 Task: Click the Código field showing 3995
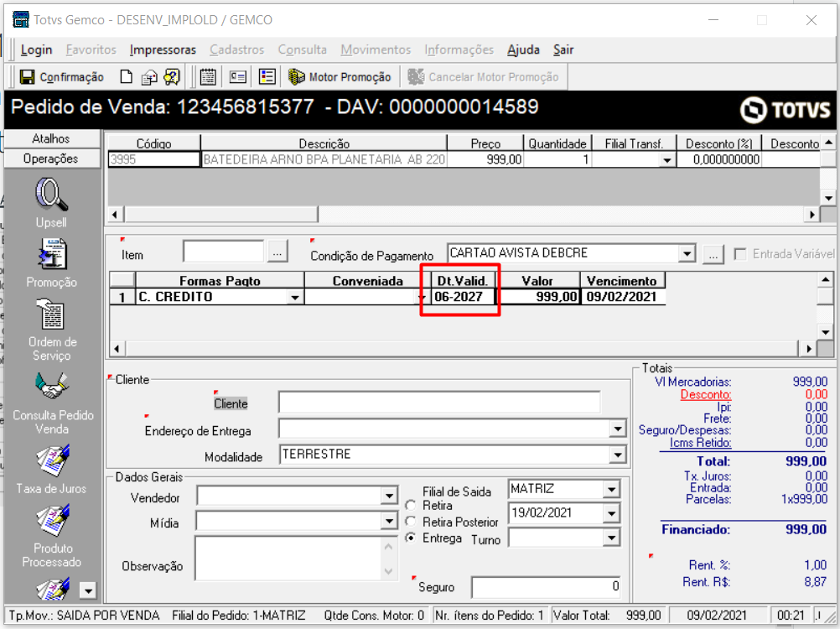pos(153,159)
